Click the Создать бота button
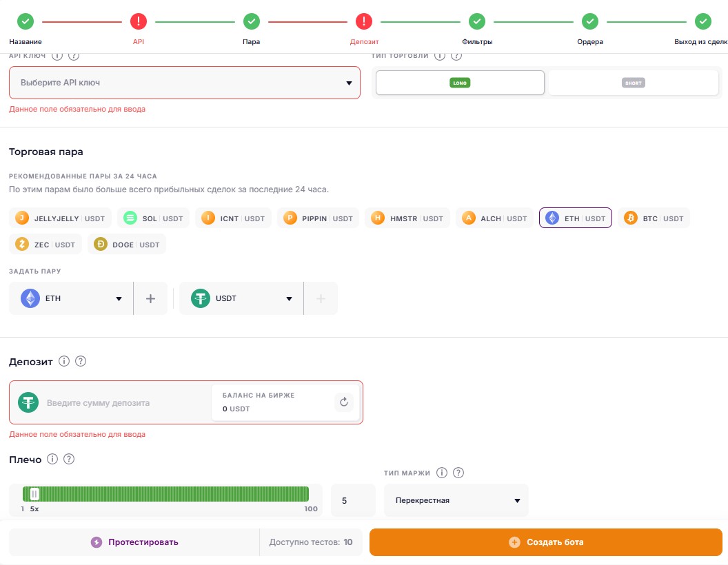 tap(546, 542)
